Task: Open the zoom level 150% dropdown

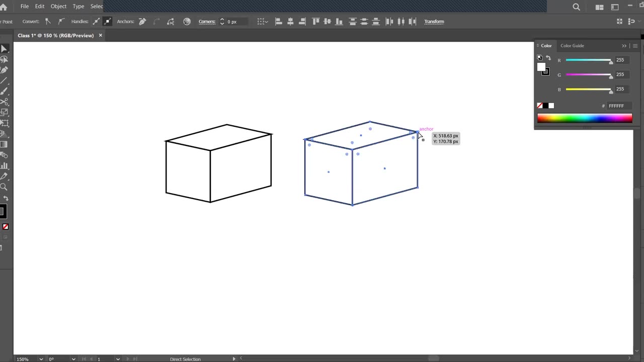Action: pos(41,359)
